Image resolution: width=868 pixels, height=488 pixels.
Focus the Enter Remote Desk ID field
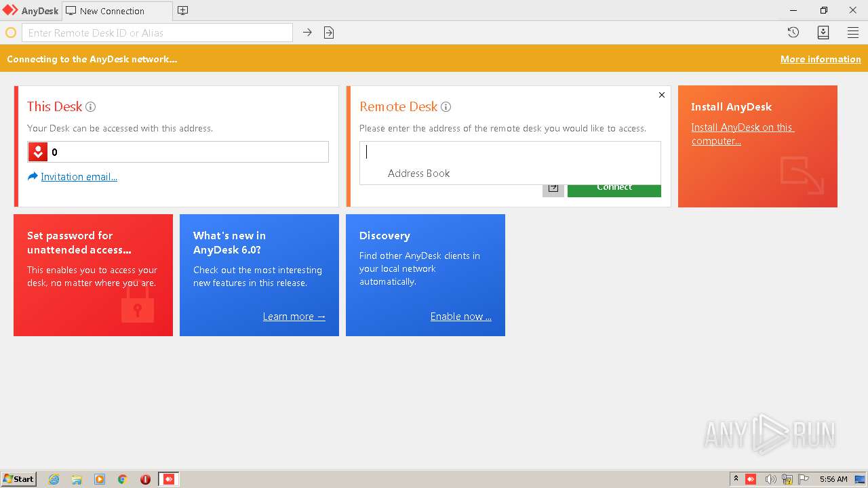[157, 33]
